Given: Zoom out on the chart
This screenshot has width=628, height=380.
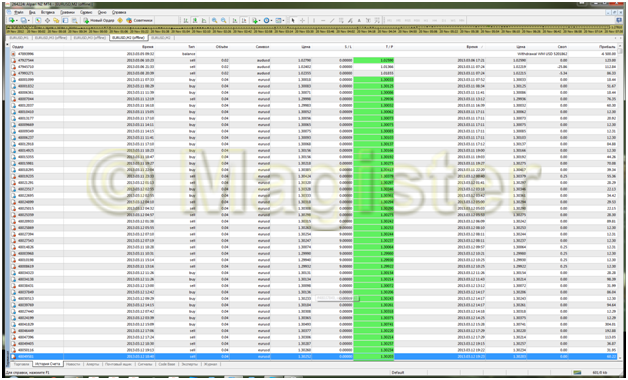Looking at the screenshot, I should (223, 20).
